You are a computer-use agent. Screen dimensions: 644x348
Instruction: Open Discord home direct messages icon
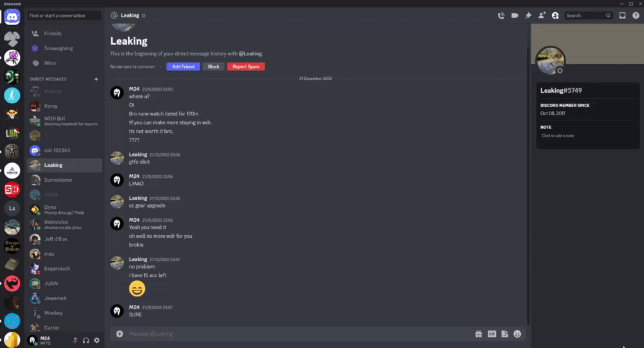pos(12,17)
